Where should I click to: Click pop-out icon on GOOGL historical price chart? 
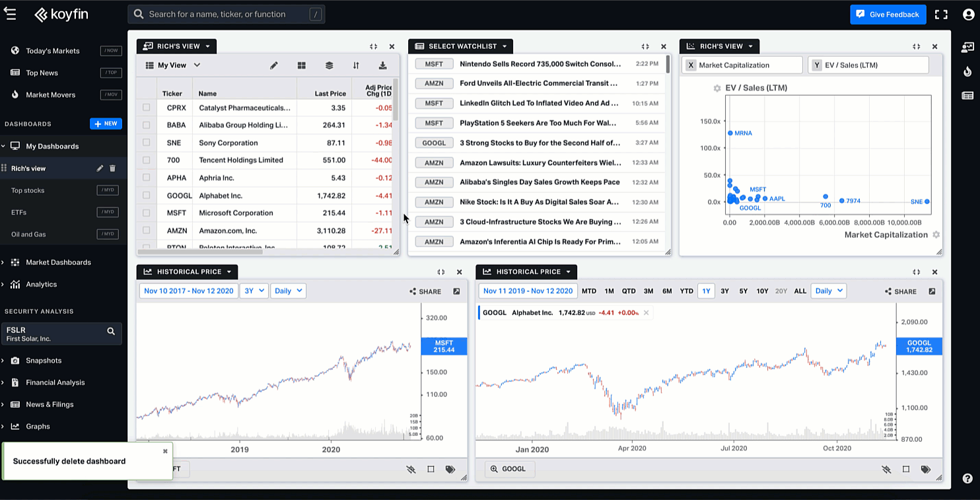pos(932,291)
